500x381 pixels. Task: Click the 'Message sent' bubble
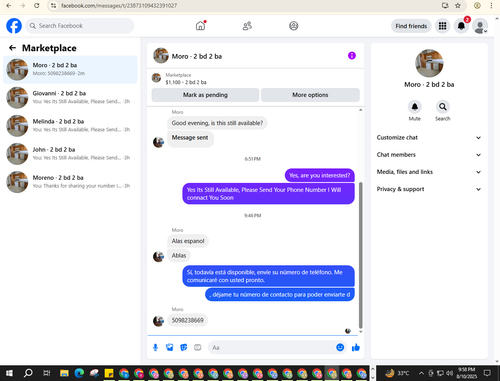(190, 138)
